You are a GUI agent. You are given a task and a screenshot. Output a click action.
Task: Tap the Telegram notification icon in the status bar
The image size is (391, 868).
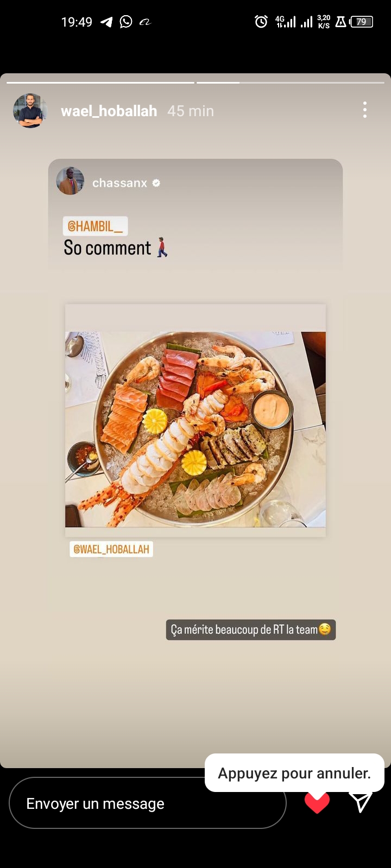pyautogui.click(x=107, y=22)
